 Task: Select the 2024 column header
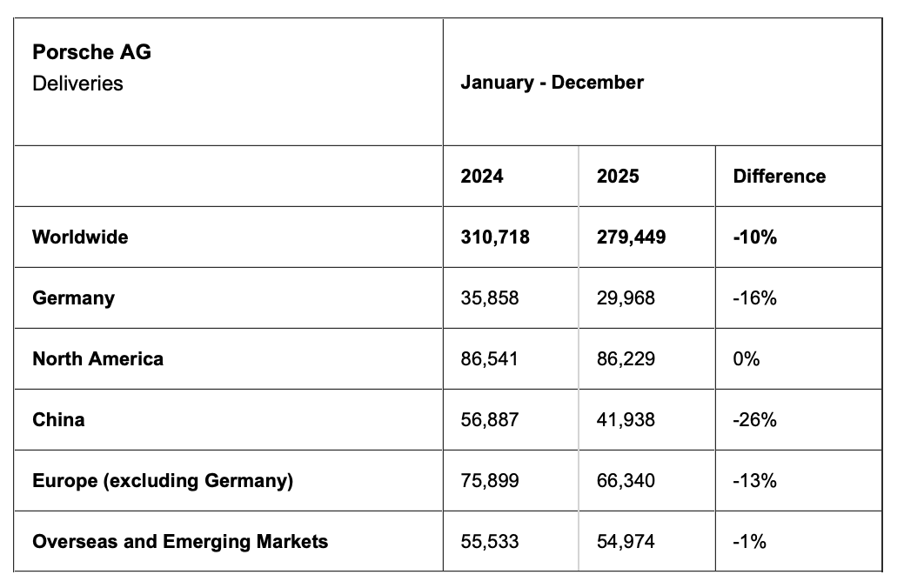pyautogui.click(x=482, y=177)
